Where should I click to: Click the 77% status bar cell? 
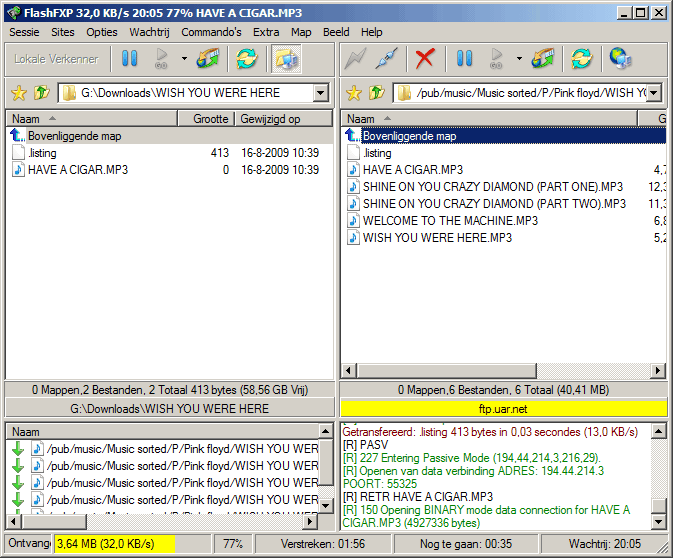tap(233, 544)
